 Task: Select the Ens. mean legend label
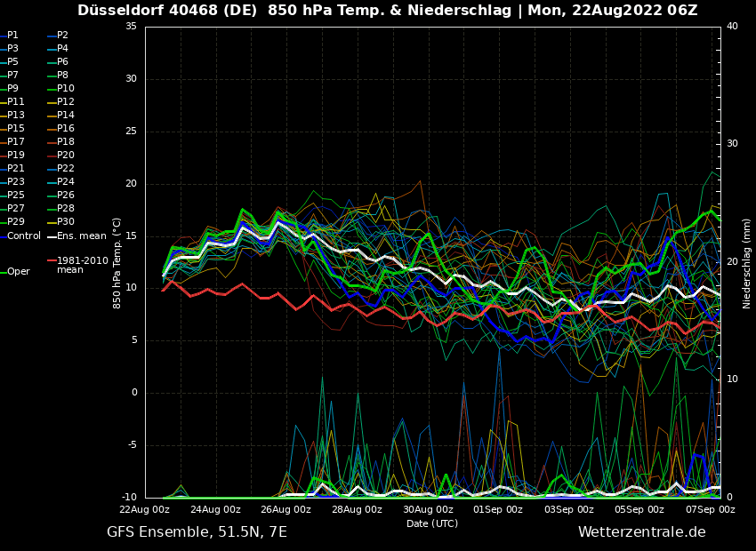(x=81, y=236)
